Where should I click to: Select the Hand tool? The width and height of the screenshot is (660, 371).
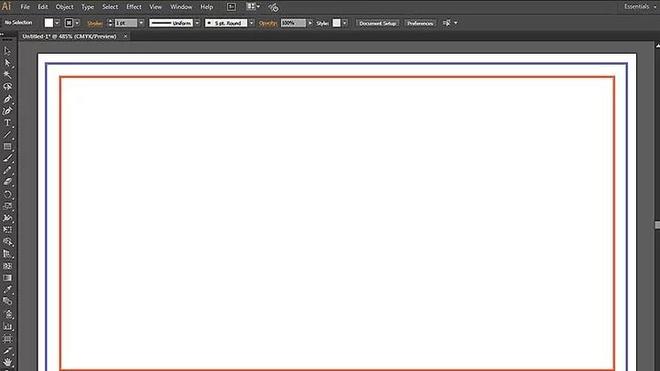coord(7,362)
